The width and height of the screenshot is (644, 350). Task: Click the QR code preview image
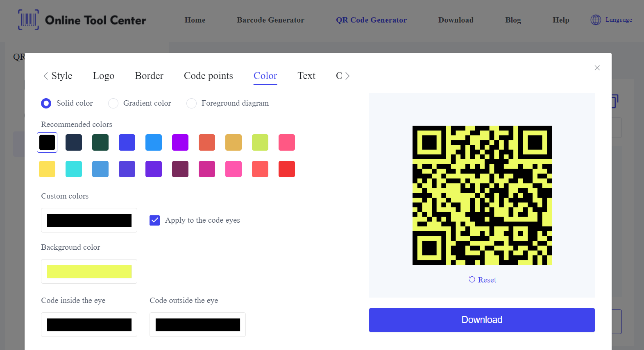coord(482,195)
